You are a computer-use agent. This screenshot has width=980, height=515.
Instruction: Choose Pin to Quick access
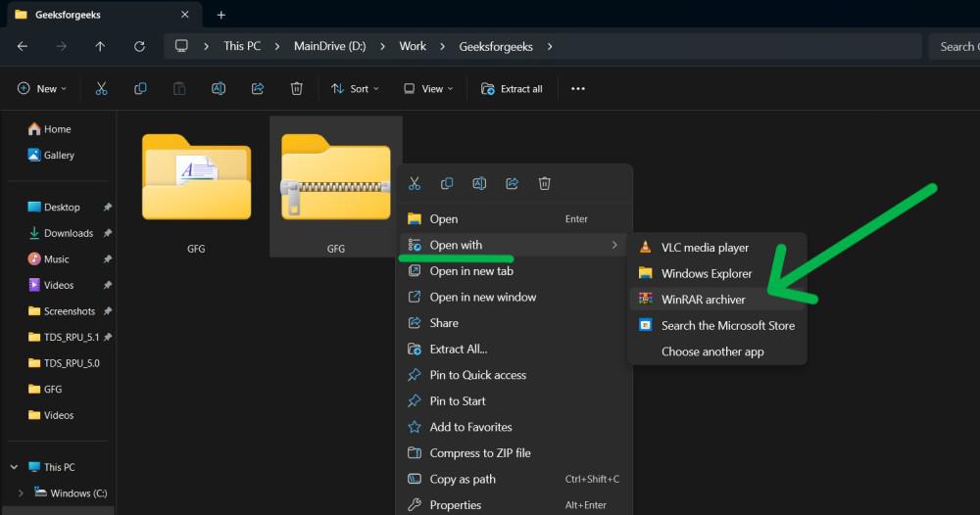pyautogui.click(x=514, y=375)
